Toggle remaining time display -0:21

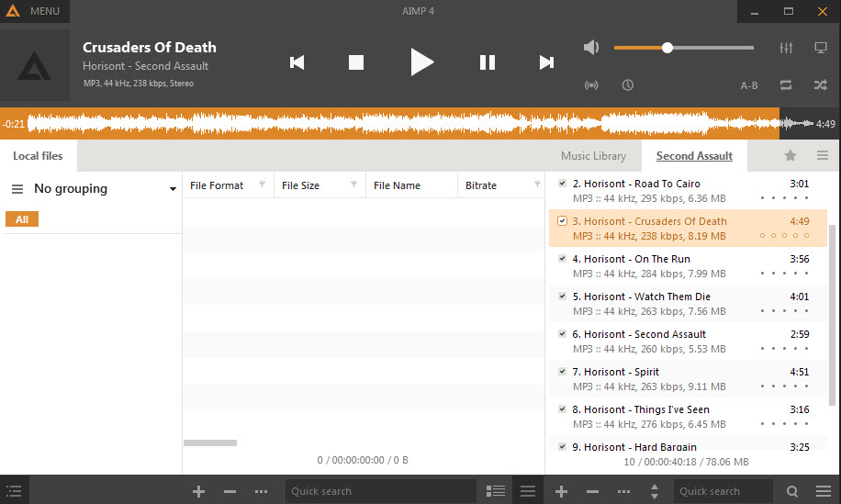(14, 124)
